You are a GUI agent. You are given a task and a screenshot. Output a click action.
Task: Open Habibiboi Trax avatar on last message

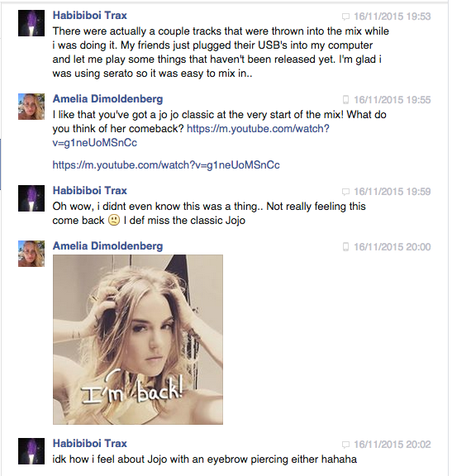point(31,451)
